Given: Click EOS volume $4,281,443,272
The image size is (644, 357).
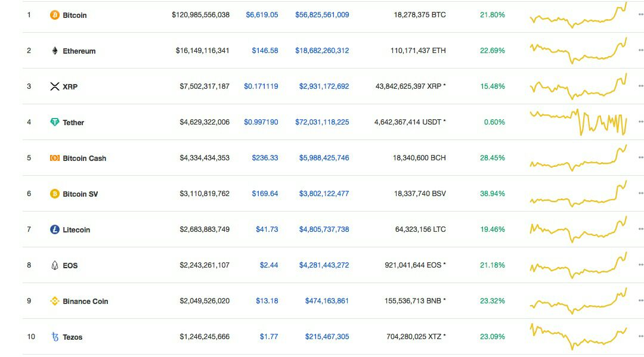Looking at the screenshot, I should click(324, 265).
